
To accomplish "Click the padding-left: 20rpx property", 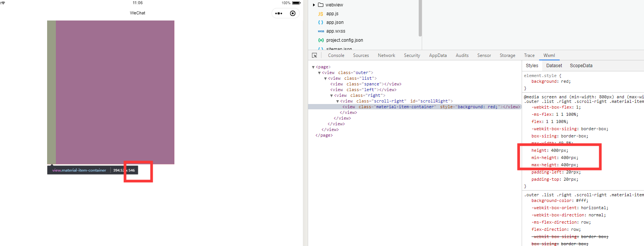I will 556,172.
